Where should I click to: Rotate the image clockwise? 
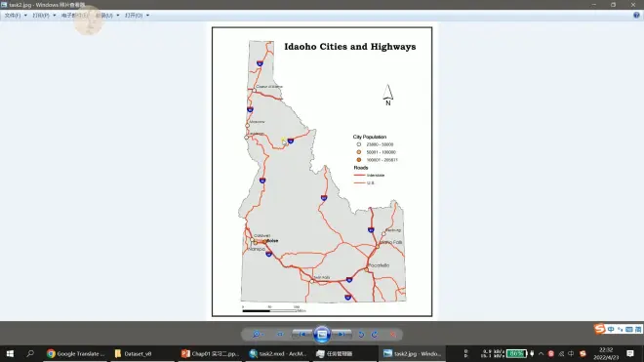[375, 335]
